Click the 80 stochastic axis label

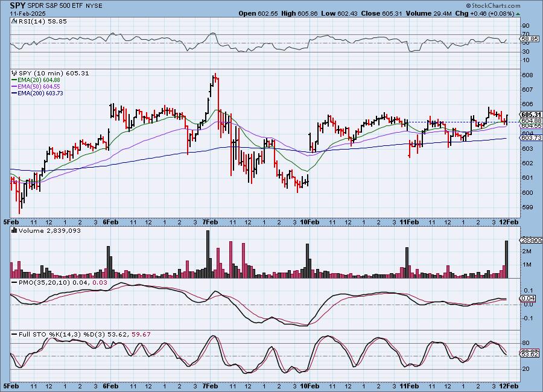click(x=526, y=343)
